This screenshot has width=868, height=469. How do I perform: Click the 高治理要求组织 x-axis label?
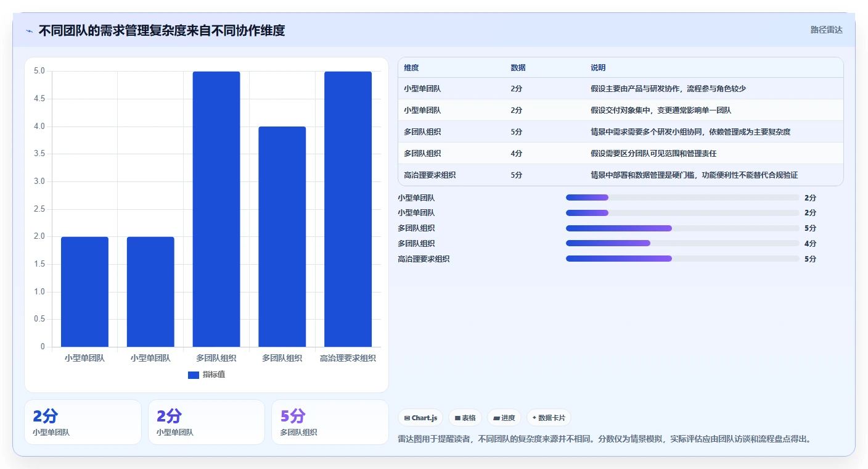(x=348, y=358)
